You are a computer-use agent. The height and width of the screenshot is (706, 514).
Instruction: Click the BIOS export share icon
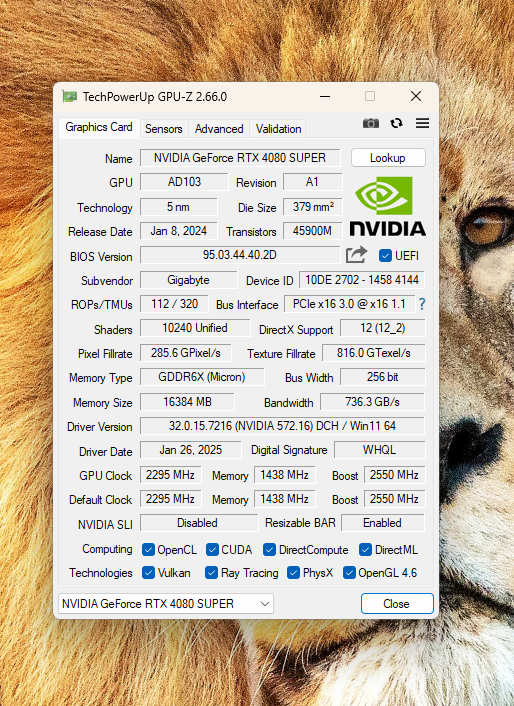[356, 255]
